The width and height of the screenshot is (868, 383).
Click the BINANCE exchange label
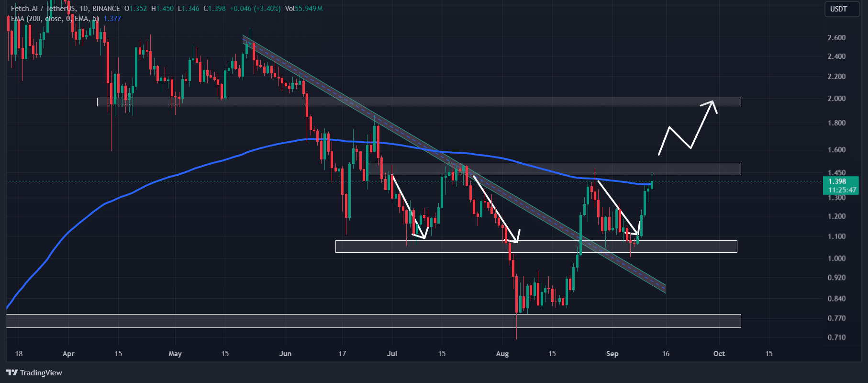(x=106, y=9)
